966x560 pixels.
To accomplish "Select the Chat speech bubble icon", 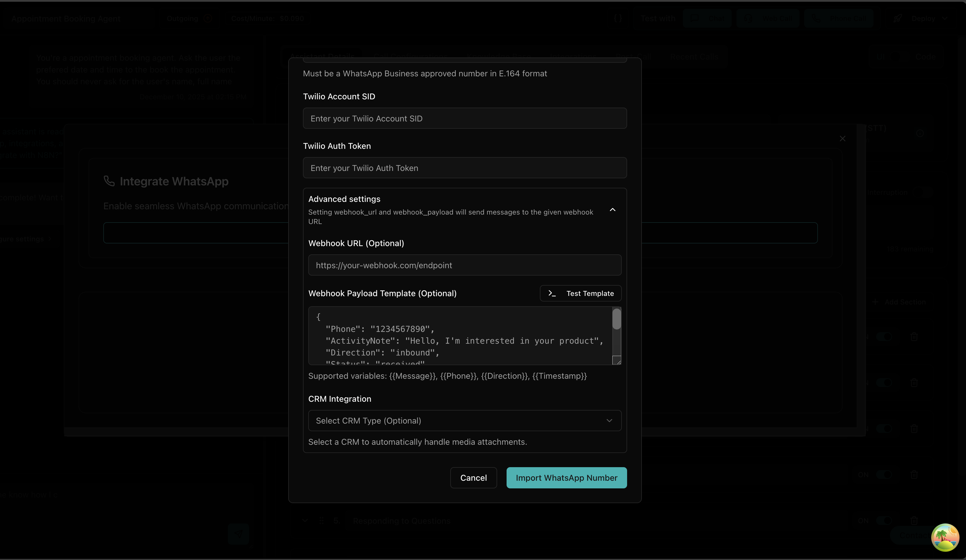I will (694, 18).
